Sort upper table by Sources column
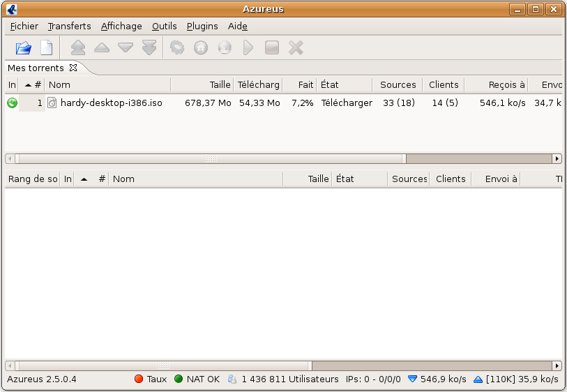The image size is (567, 392). (398, 84)
